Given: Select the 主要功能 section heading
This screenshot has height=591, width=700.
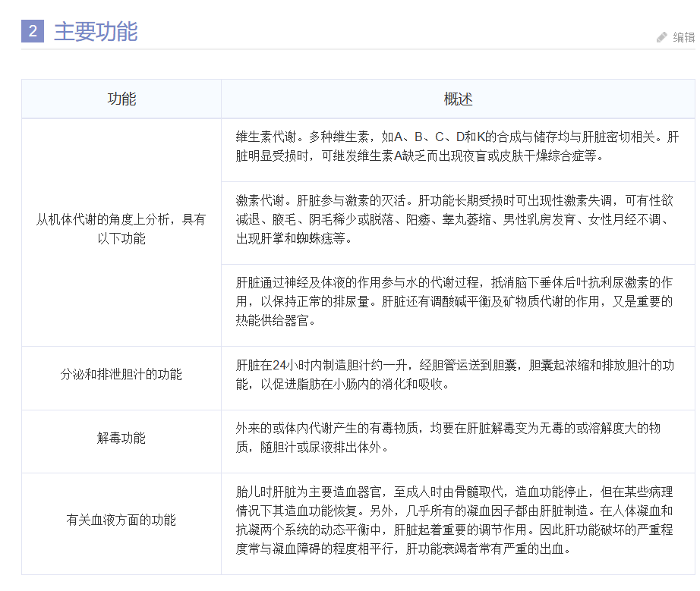Looking at the screenshot, I should pos(96,32).
